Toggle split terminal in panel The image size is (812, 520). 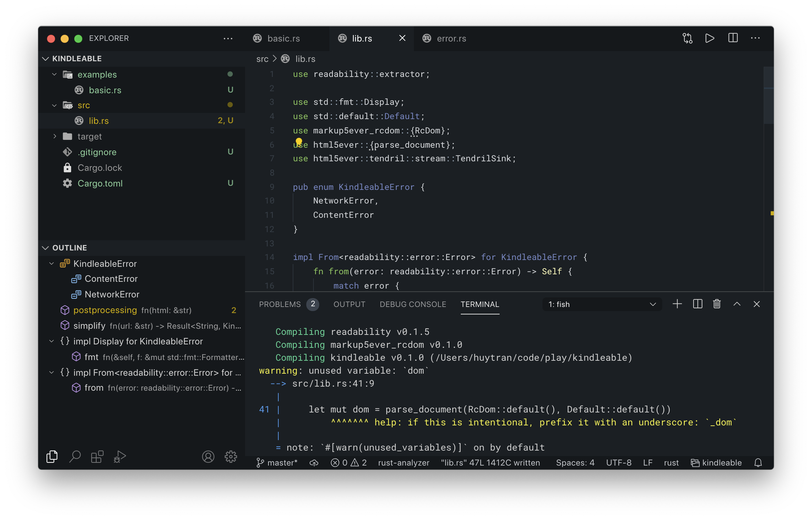(697, 304)
